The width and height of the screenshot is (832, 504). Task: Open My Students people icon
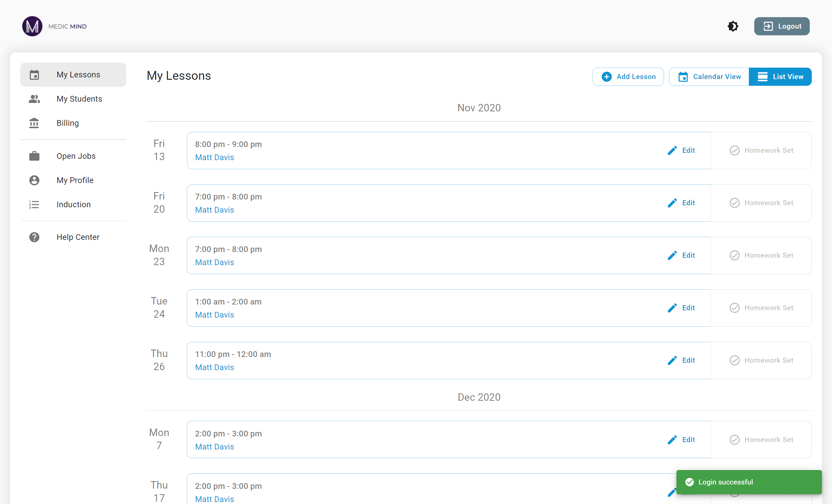34,99
